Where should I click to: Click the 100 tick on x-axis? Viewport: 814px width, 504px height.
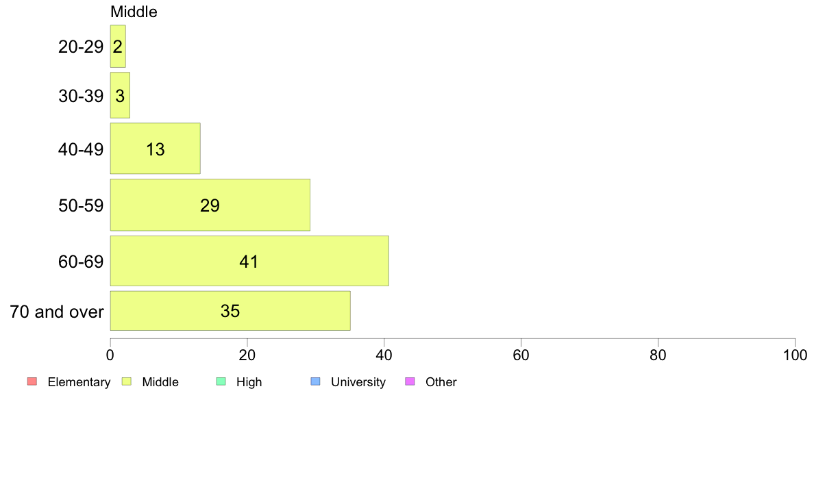[795, 355]
